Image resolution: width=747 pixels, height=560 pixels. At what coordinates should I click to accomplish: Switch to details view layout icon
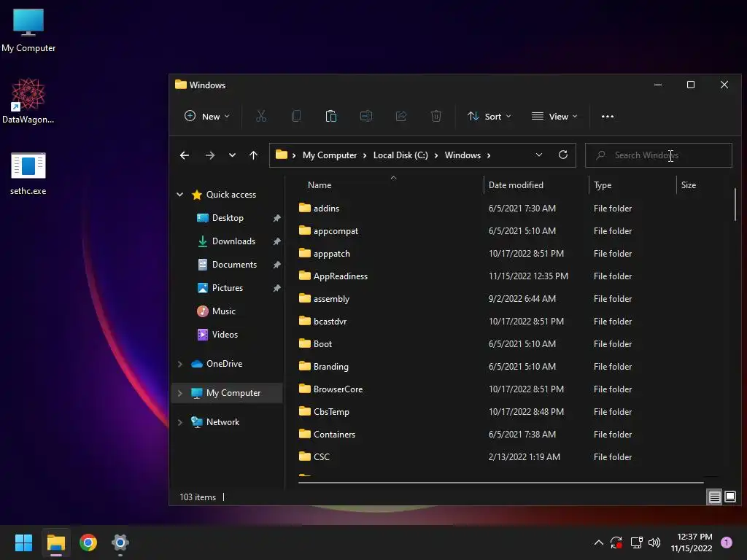(x=715, y=497)
